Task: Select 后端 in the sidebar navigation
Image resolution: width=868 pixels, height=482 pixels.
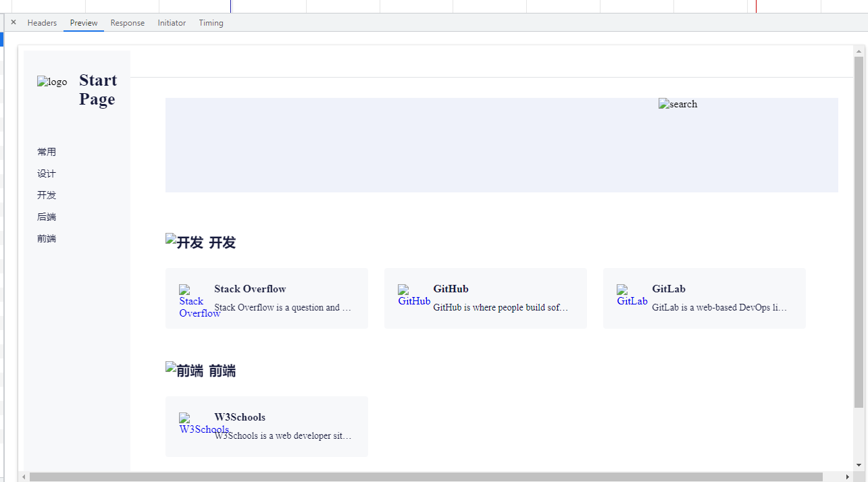Action: pos(46,217)
